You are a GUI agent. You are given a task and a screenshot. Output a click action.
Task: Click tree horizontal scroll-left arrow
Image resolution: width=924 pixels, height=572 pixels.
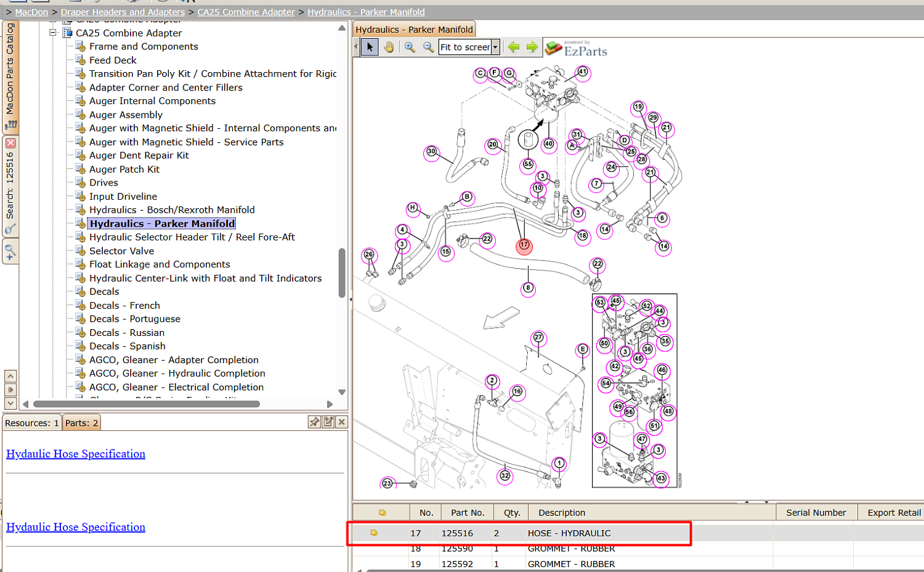(25, 404)
